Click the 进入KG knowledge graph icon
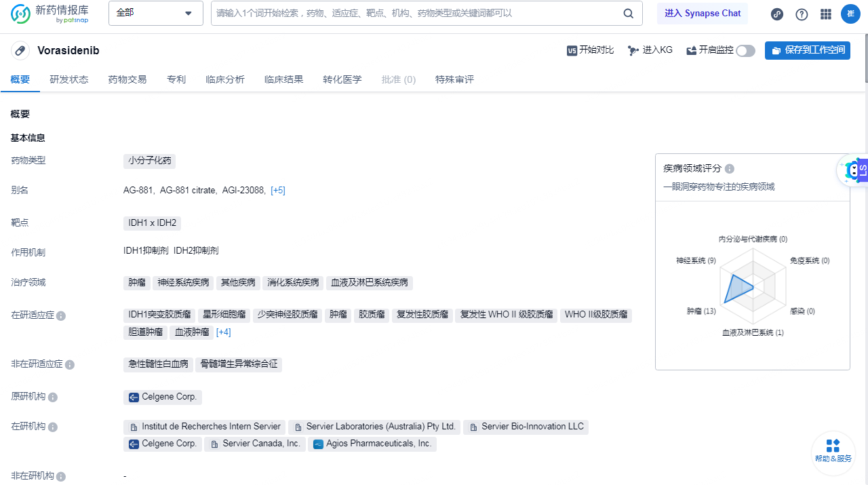The height and width of the screenshot is (485, 868). click(x=633, y=50)
